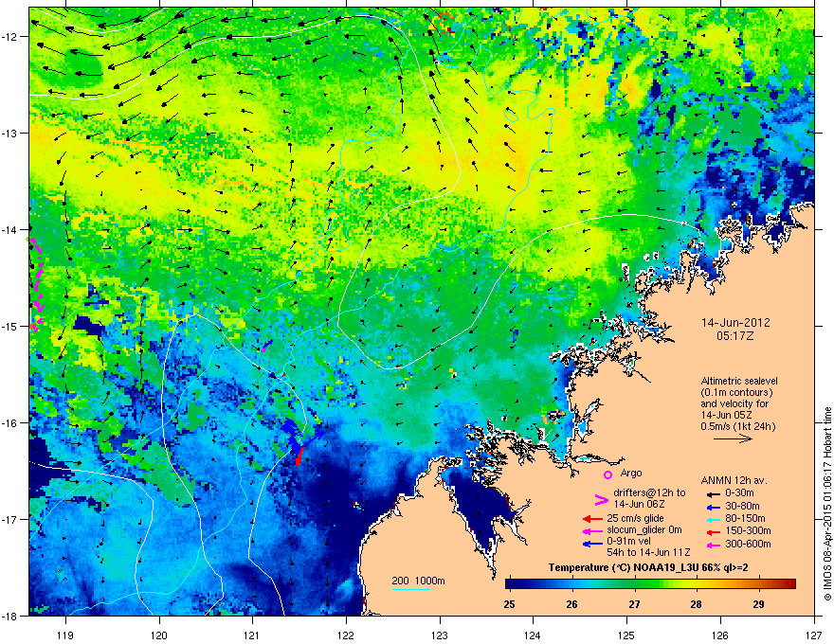Click the '05:17Z' time label
The width and height of the screenshot is (834, 644).
(735, 336)
